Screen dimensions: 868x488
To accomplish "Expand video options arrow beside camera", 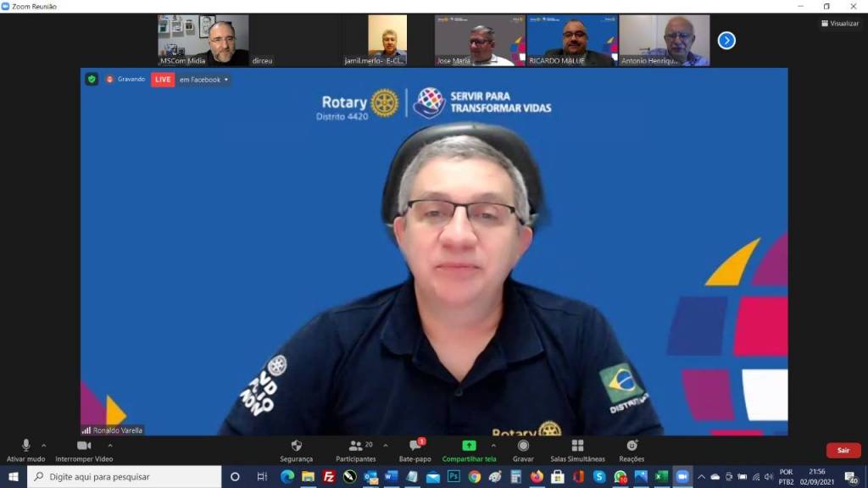I will click(x=110, y=445).
